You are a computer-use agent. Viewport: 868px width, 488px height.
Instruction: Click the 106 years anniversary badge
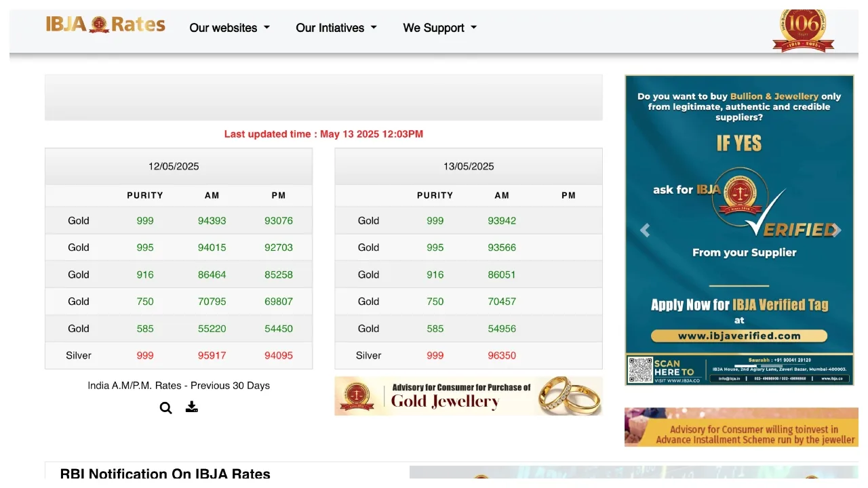pos(803,30)
